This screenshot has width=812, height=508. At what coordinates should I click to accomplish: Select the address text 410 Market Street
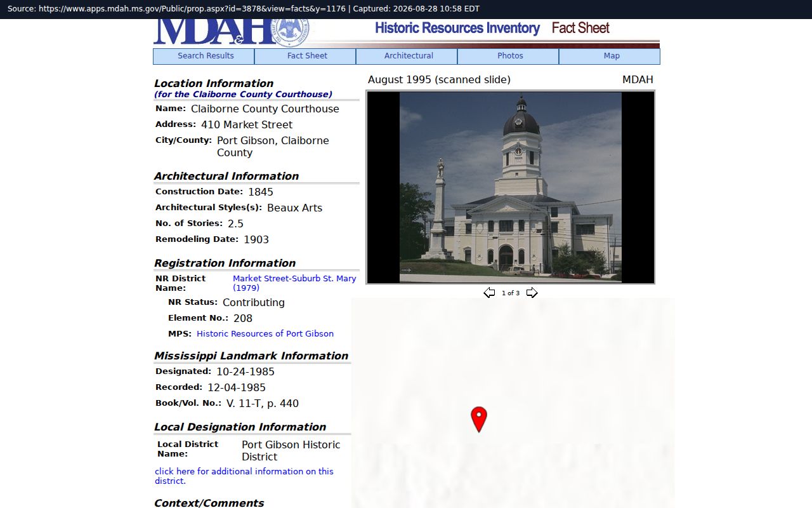[x=247, y=125]
